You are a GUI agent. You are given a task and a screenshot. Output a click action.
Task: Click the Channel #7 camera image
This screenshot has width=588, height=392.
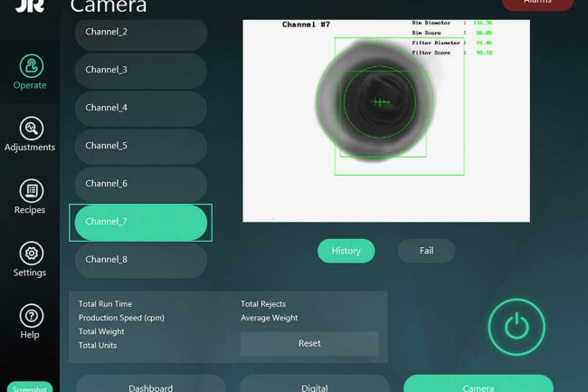[x=385, y=120]
